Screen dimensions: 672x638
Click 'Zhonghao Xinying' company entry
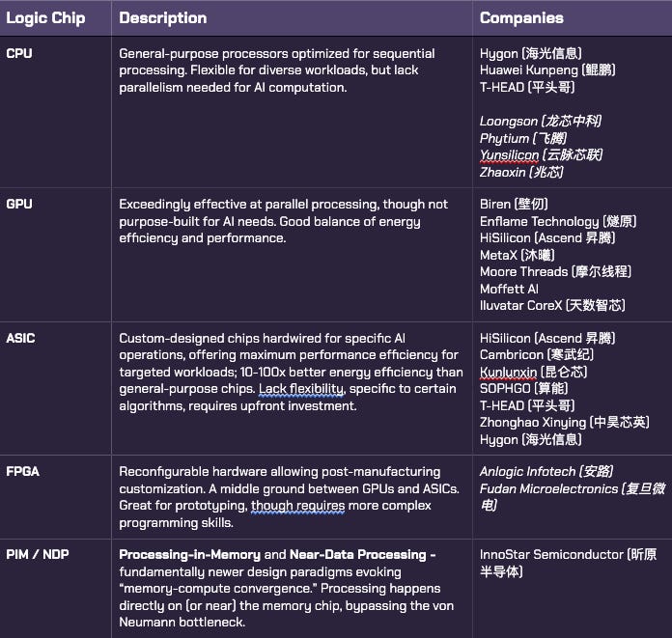click(x=565, y=423)
